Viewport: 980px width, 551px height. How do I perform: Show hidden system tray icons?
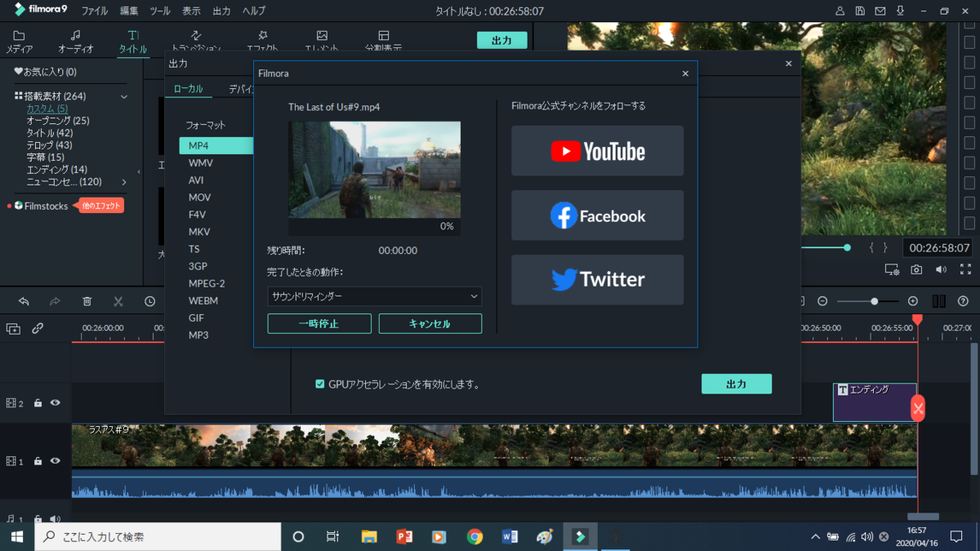point(815,537)
